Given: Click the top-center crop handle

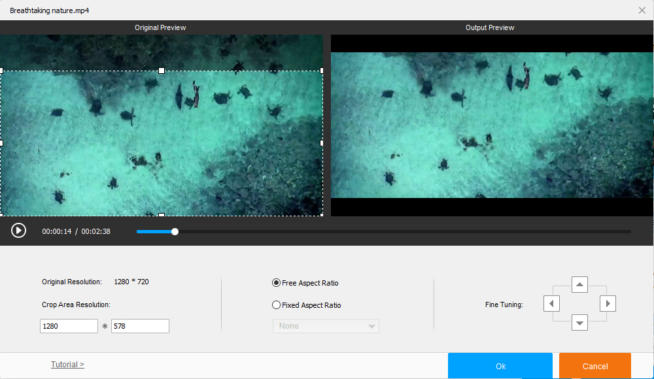Looking at the screenshot, I should pos(161,71).
